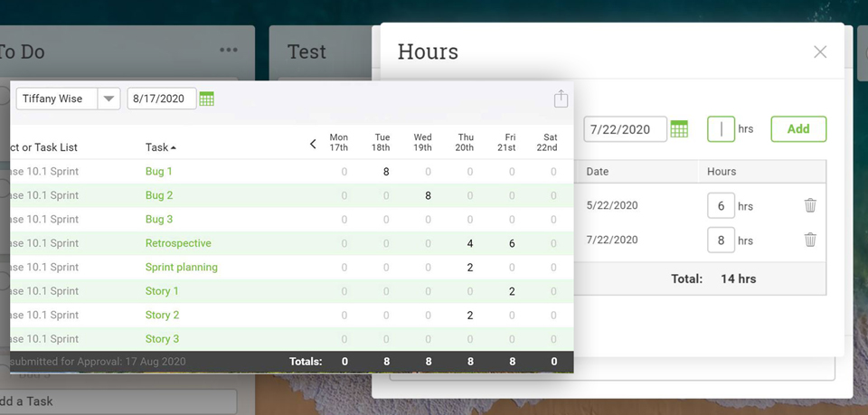Screen dimensions: 868x415
Task: Go to previous week arrow
Action: click(313, 144)
